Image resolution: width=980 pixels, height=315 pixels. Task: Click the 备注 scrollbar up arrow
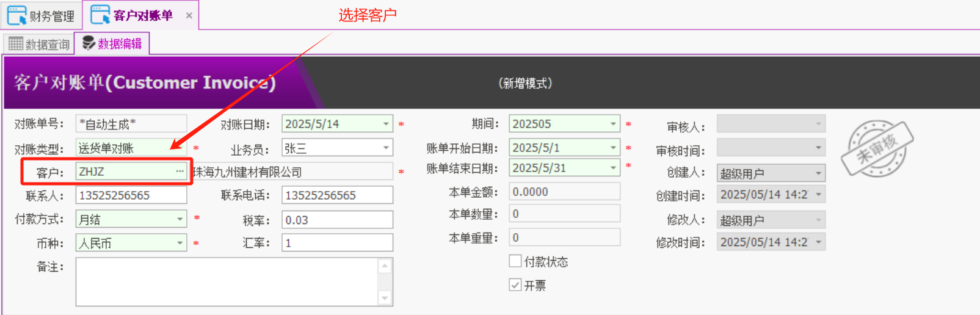(x=385, y=266)
